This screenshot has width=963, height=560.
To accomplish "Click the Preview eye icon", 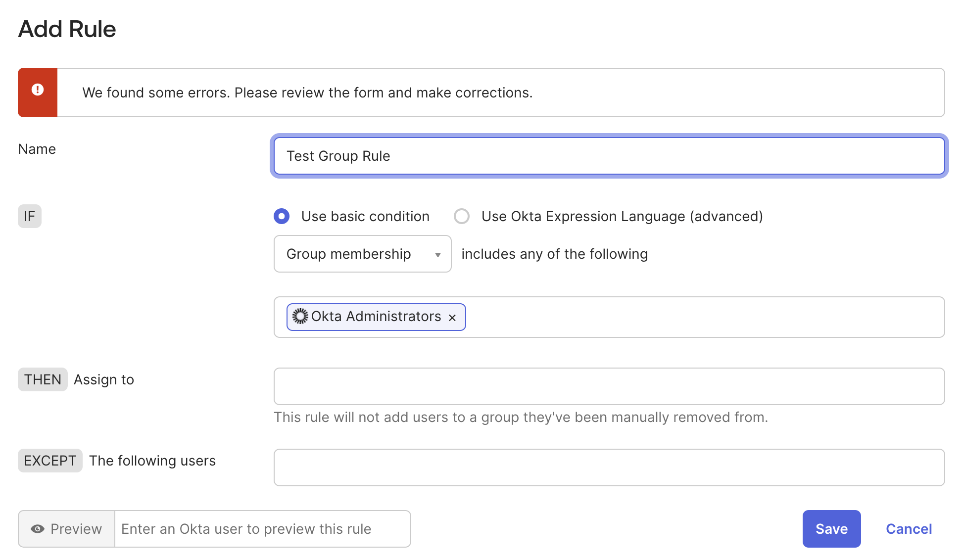I will (x=38, y=529).
